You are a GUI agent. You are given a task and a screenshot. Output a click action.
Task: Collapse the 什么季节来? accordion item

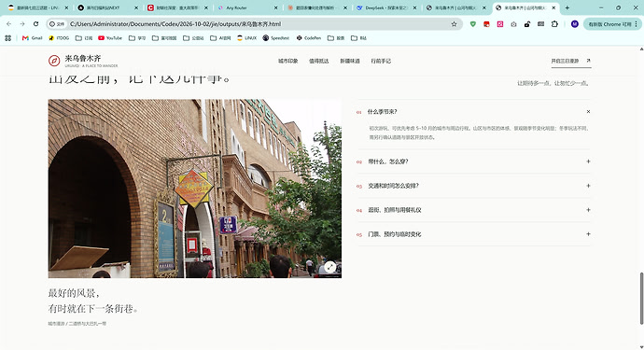[473, 111]
